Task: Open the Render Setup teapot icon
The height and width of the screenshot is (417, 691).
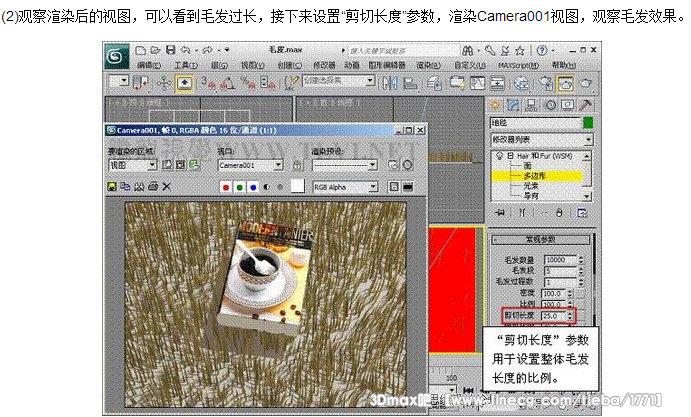Action: (x=546, y=83)
